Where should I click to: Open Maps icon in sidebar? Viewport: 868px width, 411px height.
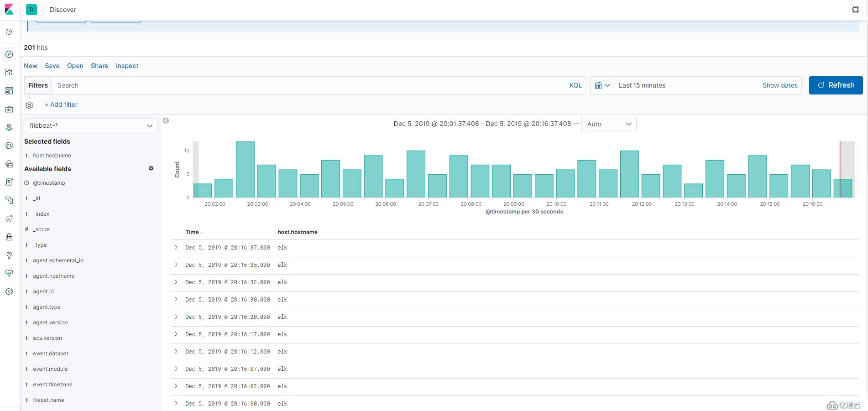click(x=9, y=127)
